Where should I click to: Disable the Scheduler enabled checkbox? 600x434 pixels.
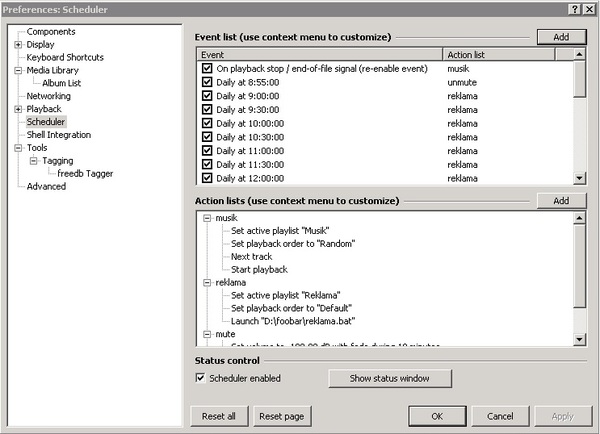point(201,378)
